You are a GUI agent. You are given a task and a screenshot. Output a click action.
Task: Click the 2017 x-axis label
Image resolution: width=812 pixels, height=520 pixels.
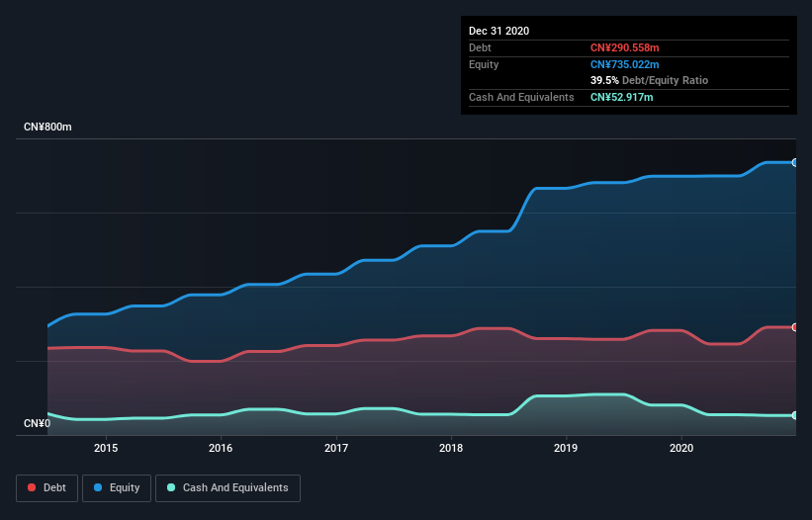click(x=336, y=448)
